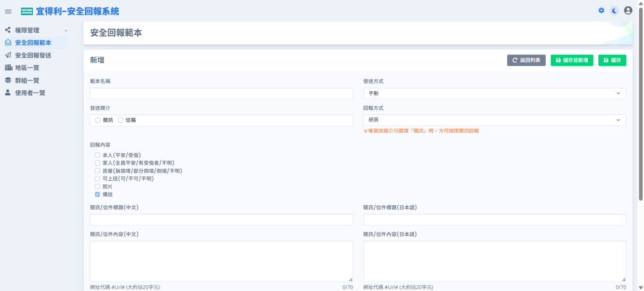Viewport: 644px width, 291px height.
Task: Toggle dark mode moon icon
Action: pyautogui.click(x=614, y=11)
